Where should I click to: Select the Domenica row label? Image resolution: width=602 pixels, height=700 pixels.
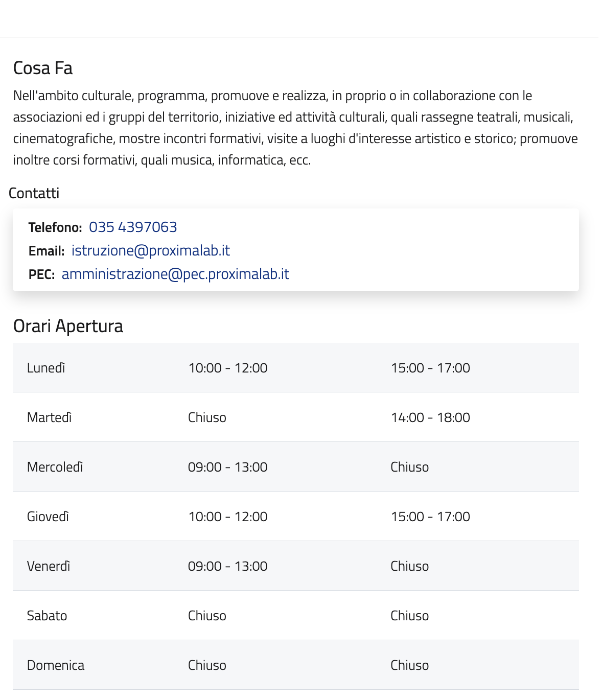tap(56, 665)
